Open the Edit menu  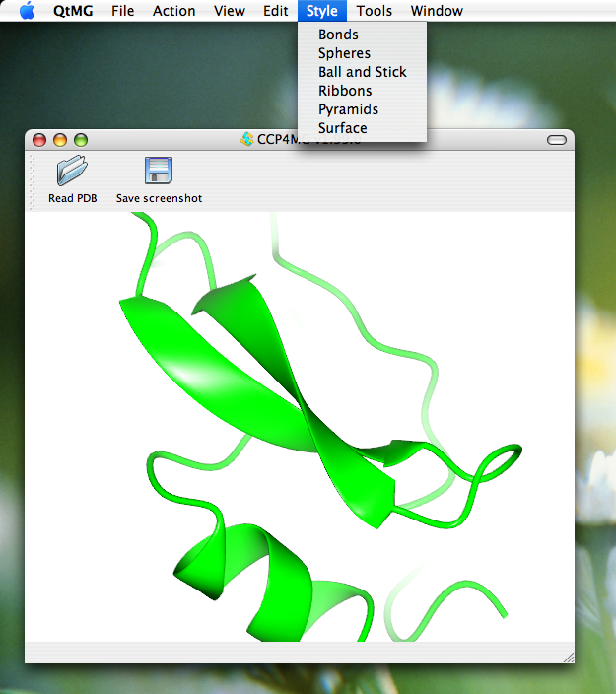coord(275,11)
